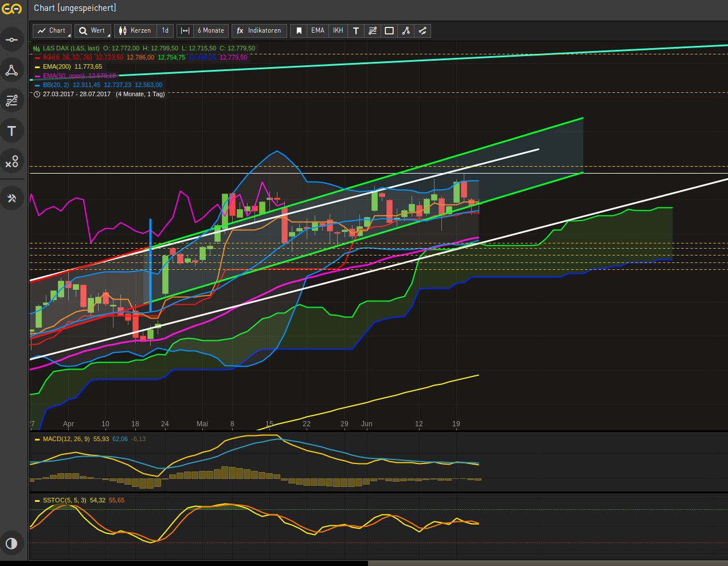The width and height of the screenshot is (728, 566).
Task: Click the bookmark icon in toolbar
Action: [x=299, y=31]
